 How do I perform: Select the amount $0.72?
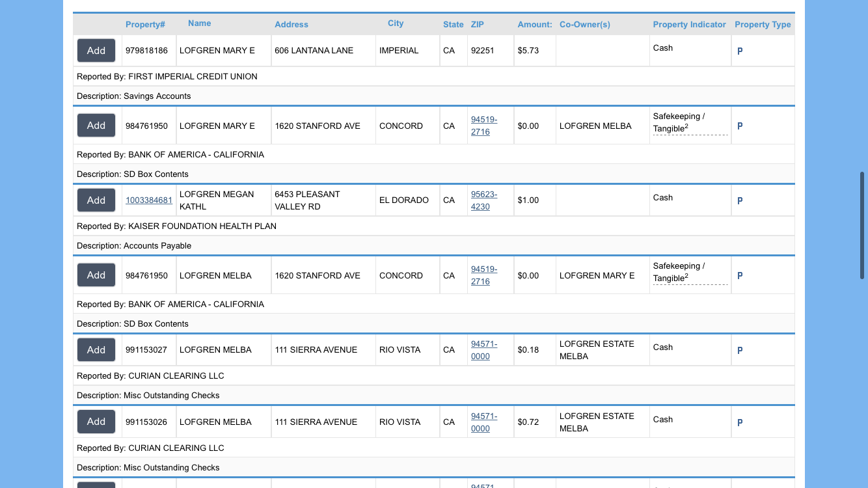[x=528, y=422]
